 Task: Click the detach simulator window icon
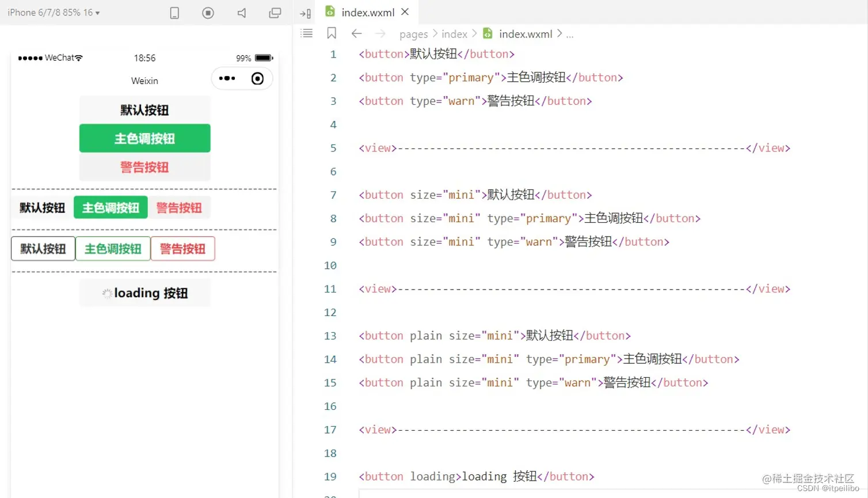click(x=275, y=13)
